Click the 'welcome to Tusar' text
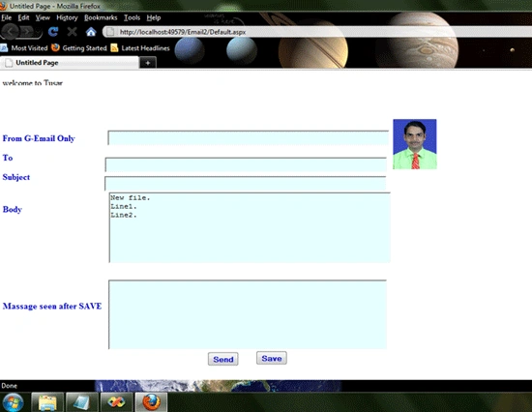This screenshot has height=412, width=532. (33, 83)
